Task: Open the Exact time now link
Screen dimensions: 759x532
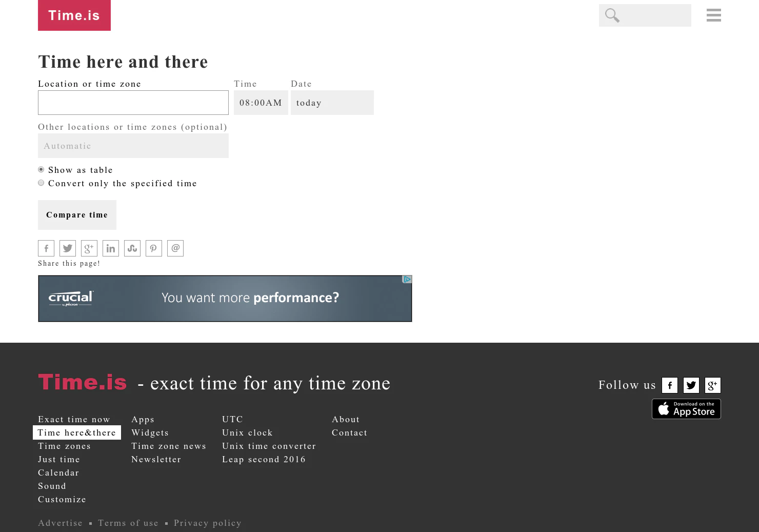Action: (x=74, y=419)
